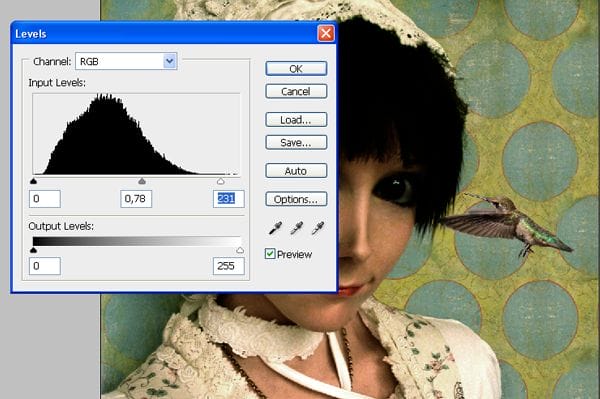The width and height of the screenshot is (600, 399).
Task: Click the Cancel button
Action: (296, 91)
